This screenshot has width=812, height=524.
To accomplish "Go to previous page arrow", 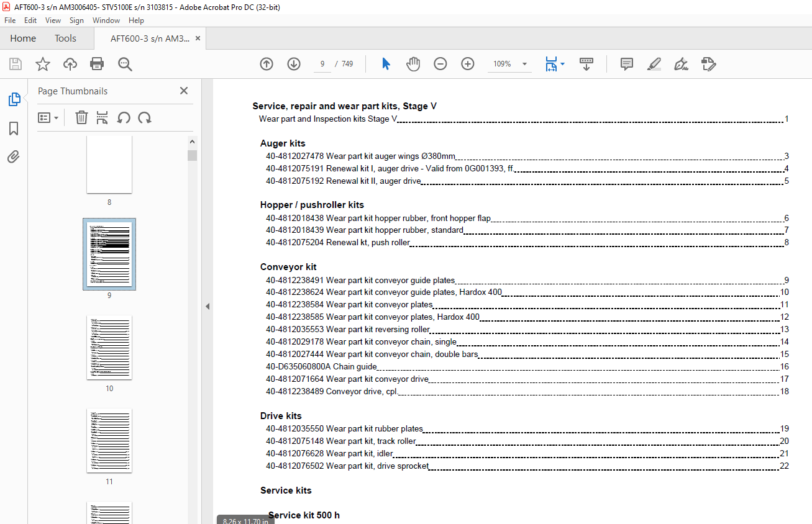I will (x=267, y=64).
